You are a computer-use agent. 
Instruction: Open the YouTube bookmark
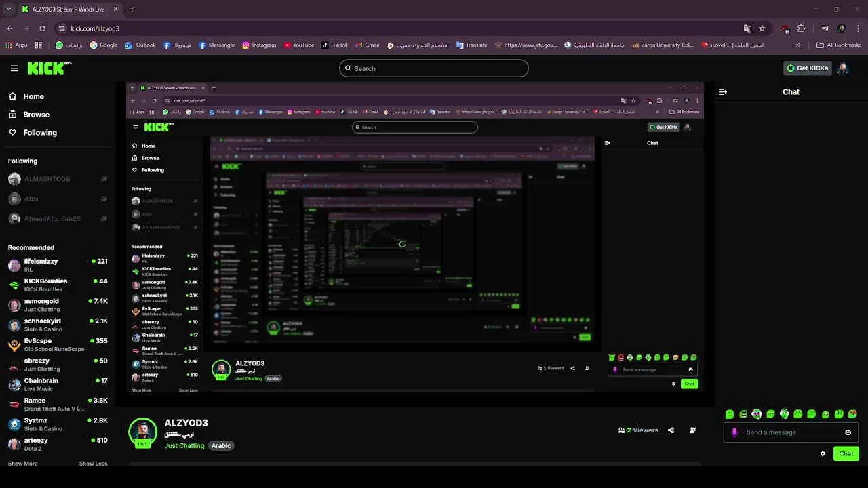click(299, 45)
